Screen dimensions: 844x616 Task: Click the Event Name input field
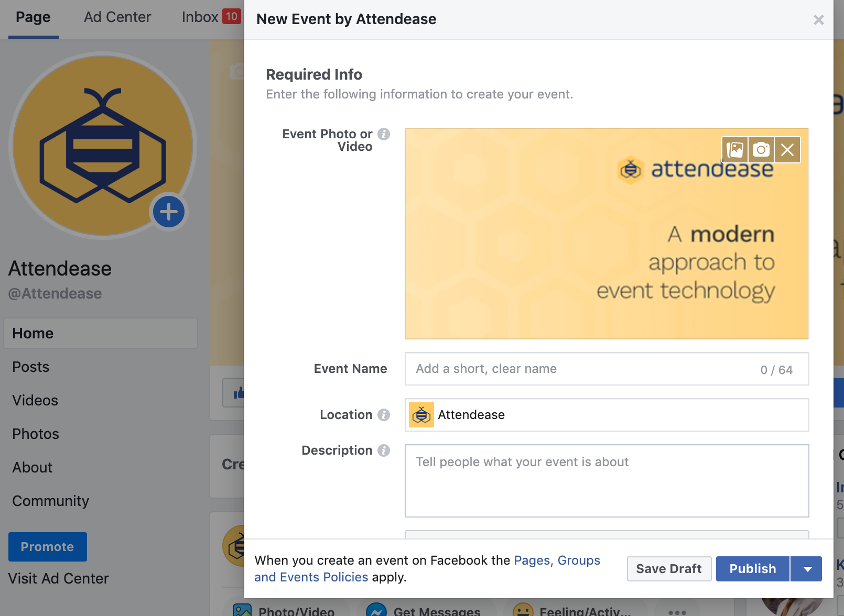click(607, 369)
